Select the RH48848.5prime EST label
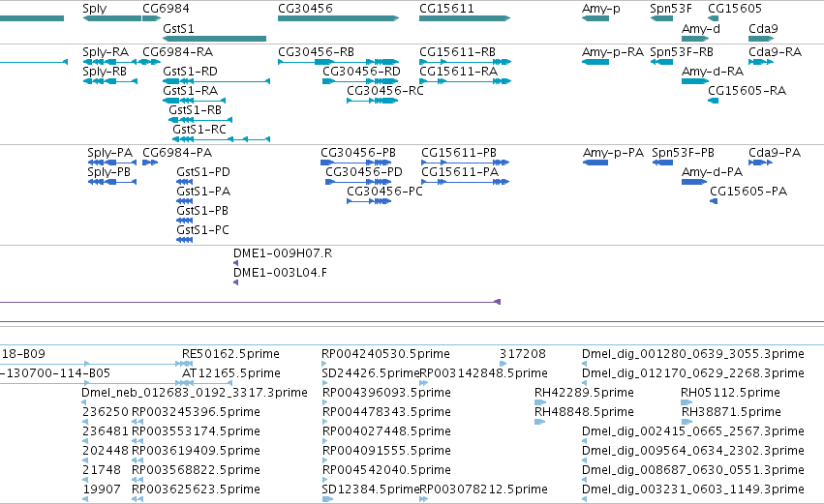This screenshot has height=504, width=824. (585, 412)
